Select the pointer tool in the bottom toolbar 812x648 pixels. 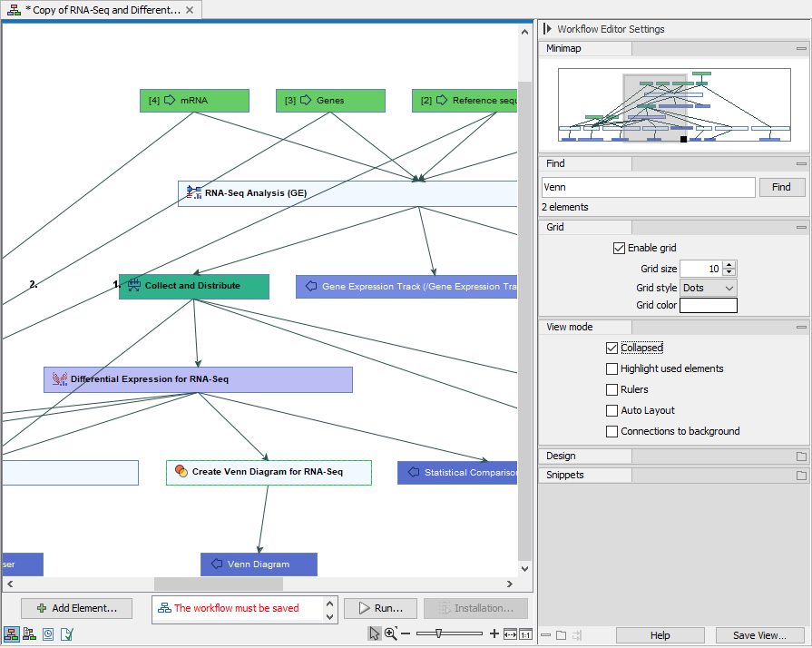coord(375,633)
